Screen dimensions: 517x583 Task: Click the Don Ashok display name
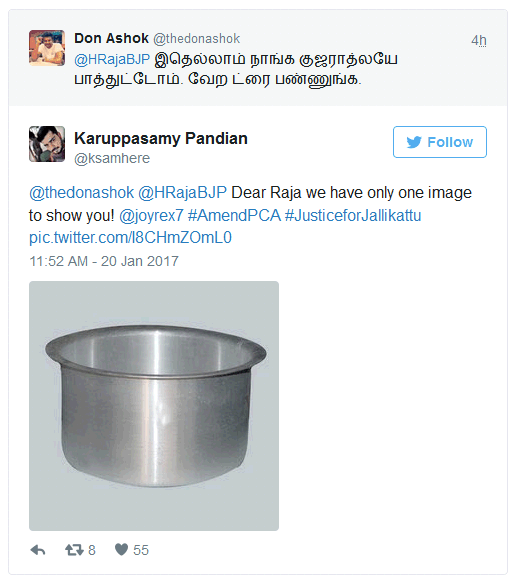click(112, 38)
